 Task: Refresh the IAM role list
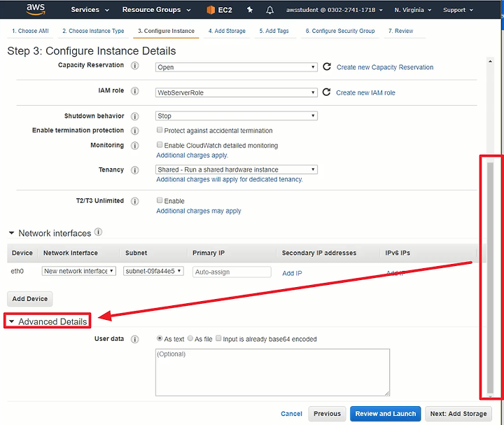(x=326, y=92)
